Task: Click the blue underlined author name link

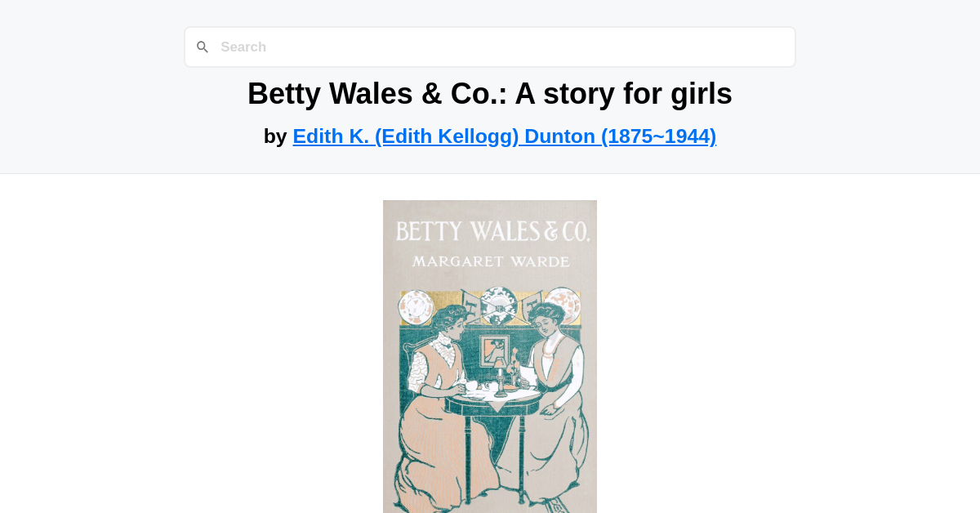Action: click(505, 136)
